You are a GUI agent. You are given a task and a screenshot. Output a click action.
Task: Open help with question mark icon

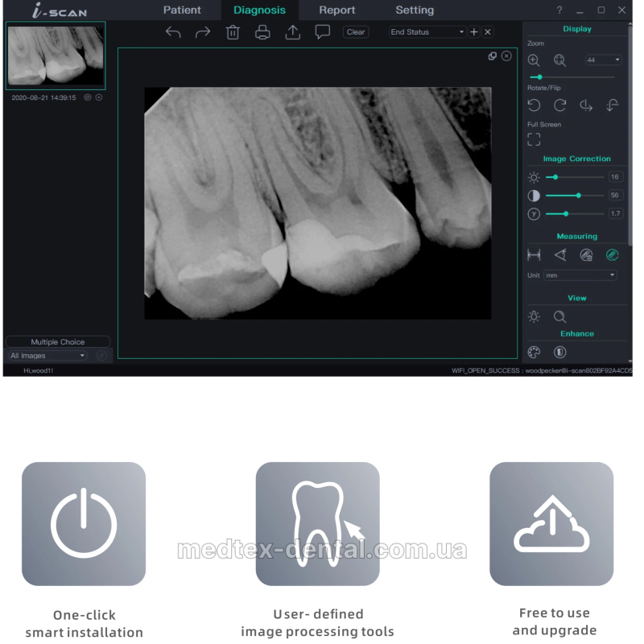(x=559, y=10)
